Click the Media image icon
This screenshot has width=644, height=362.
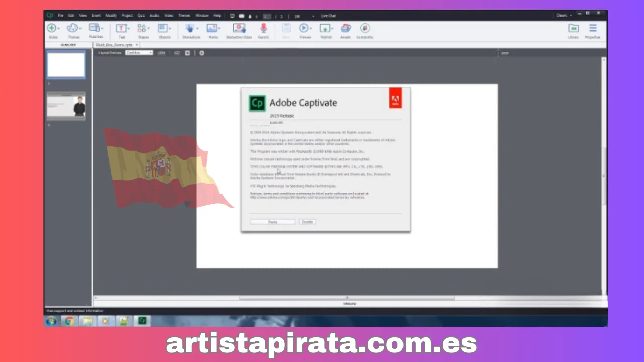212,28
